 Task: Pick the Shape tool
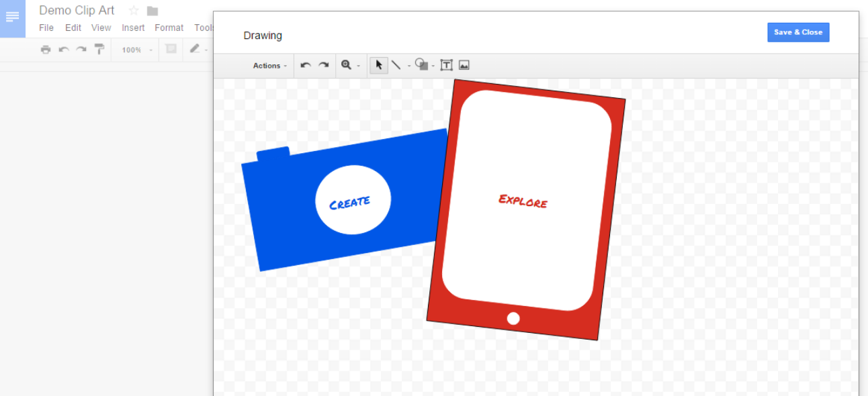tap(423, 64)
